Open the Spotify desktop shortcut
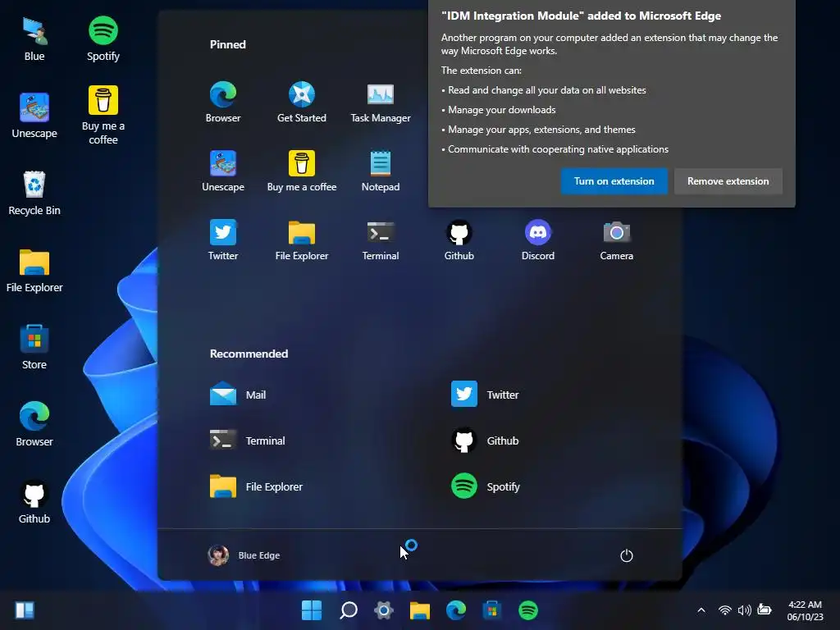 [x=103, y=39]
